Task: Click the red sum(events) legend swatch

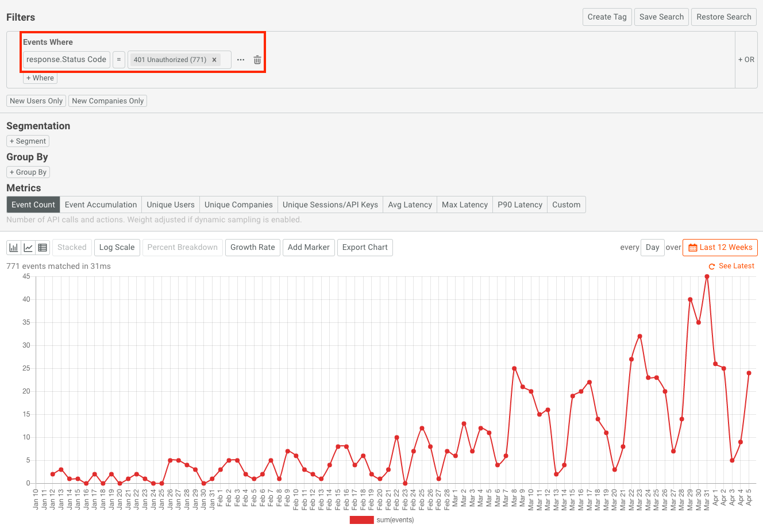Action: pos(361,520)
